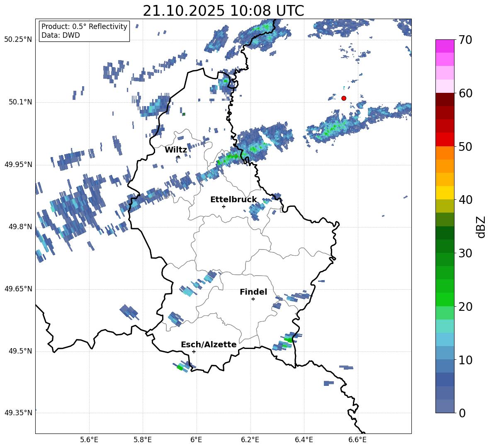Click the Data: DWD text
The height and width of the screenshot is (448, 491).
coord(61,35)
